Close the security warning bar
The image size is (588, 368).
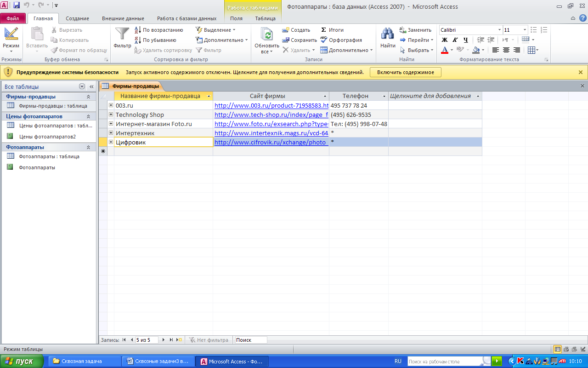point(581,72)
